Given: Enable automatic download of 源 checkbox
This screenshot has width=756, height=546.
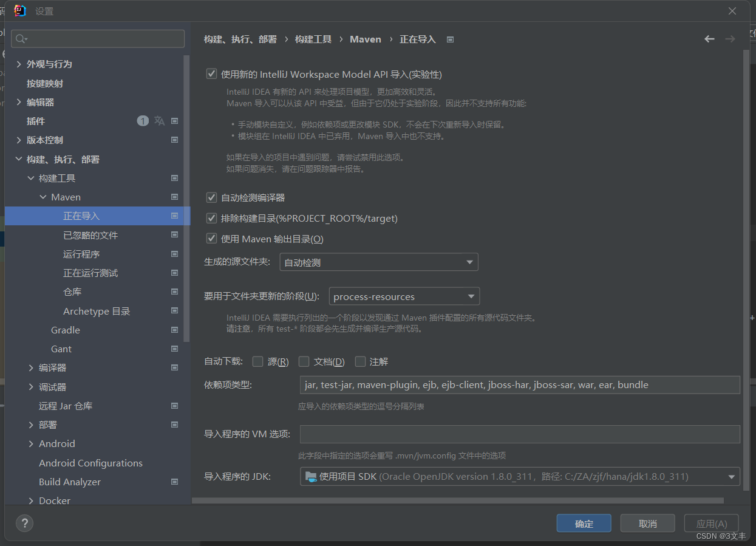Looking at the screenshot, I should tap(257, 361).
